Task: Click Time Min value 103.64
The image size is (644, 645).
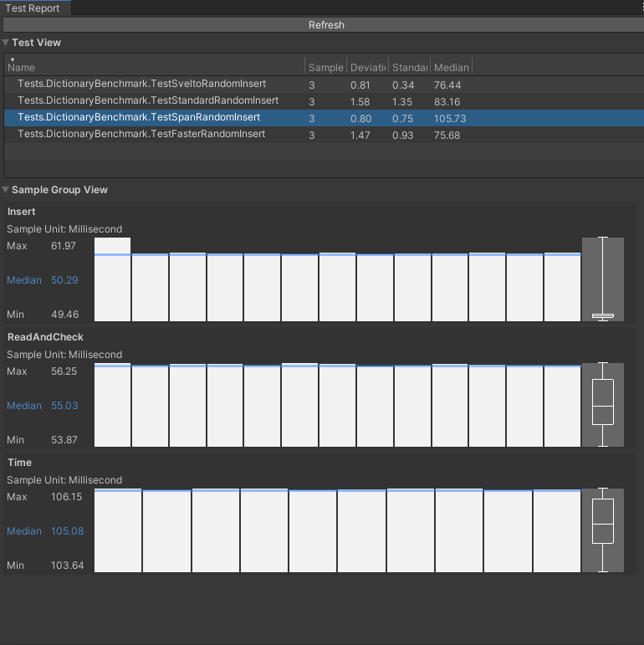Action: 67,566
